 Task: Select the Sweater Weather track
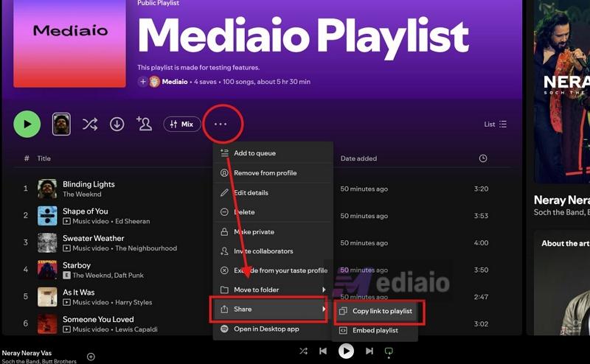tap(94, 239)
